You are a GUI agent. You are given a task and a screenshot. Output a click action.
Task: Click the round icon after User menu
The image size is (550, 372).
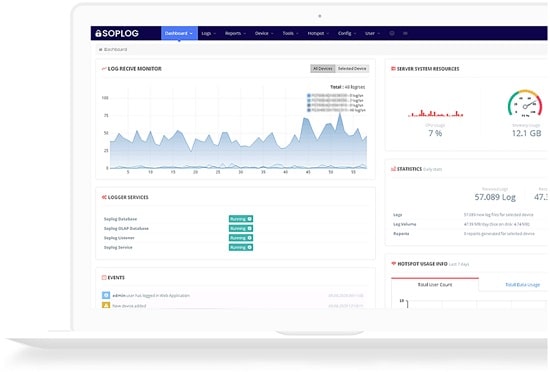tap(392, 33)
